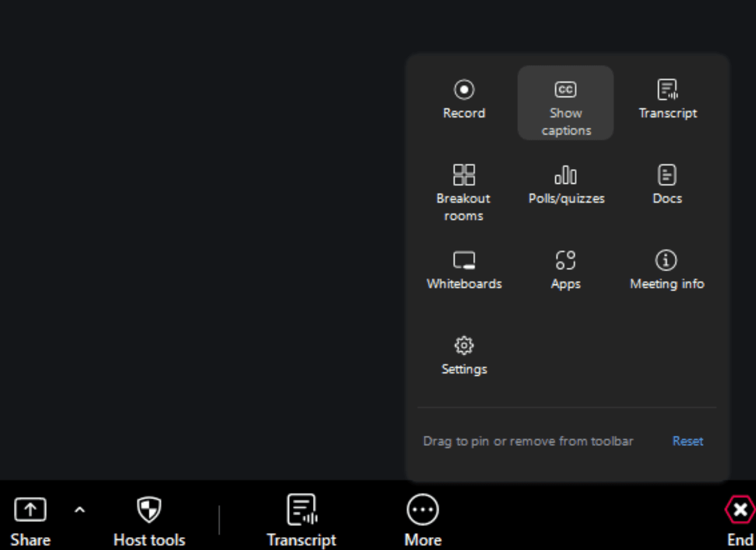The width and height of the screenshot is (756, 550).
Task: Open Breakout rooms
Action: (464, 190)
